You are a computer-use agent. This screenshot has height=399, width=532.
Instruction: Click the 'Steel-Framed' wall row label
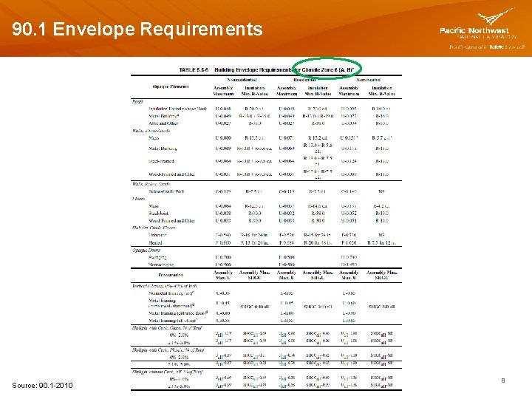coord(161,161)
